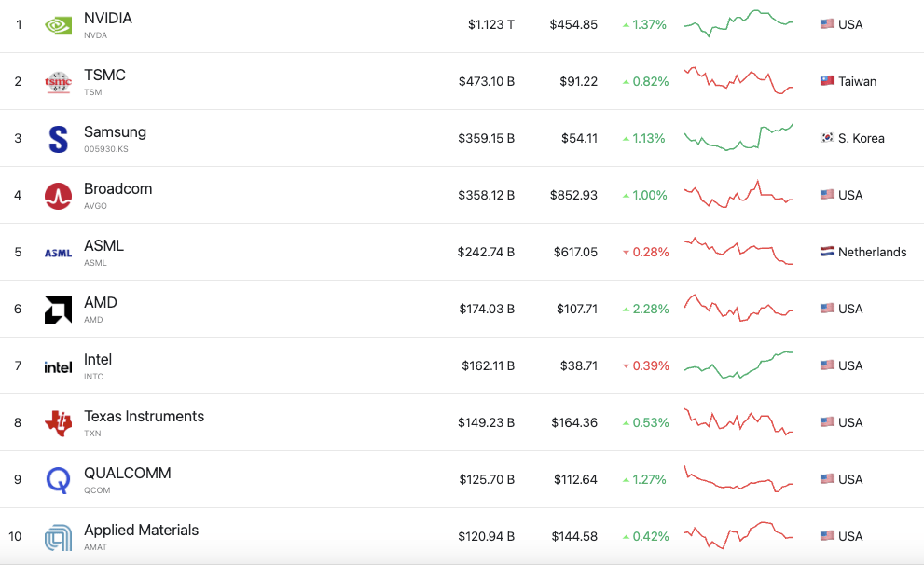Click the QUALCOMM Q logo icon
This screenshot has width=924, height=565.
(59, 480)
